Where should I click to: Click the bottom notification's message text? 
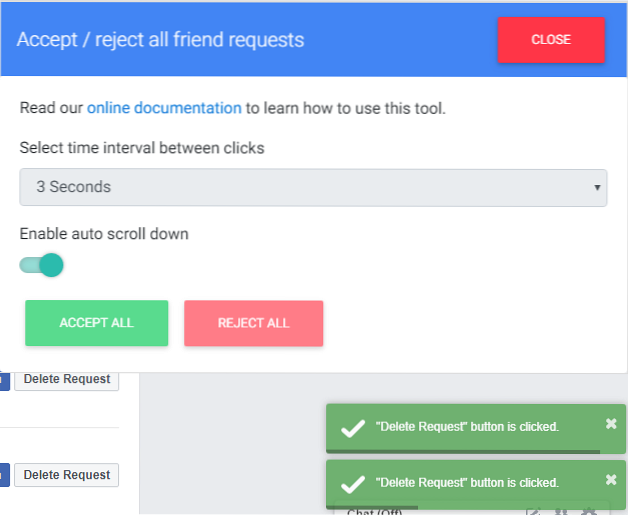click(467, 483)
